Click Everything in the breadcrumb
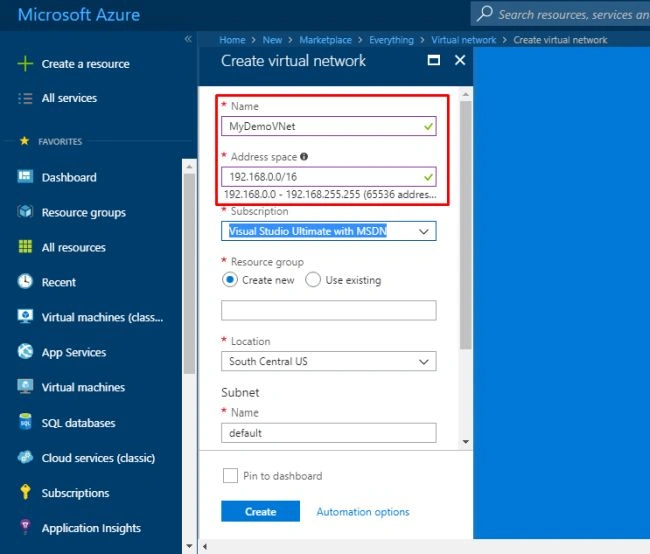The image size is (650, 554). [391, 40]
